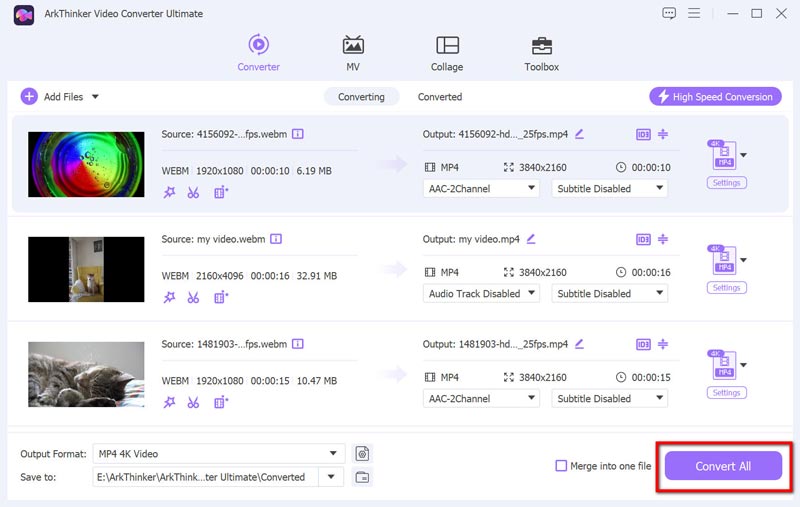Cut the 4156092 video with scissors
This screenshot has width=800, height=507.
click(x=193, y=192)
